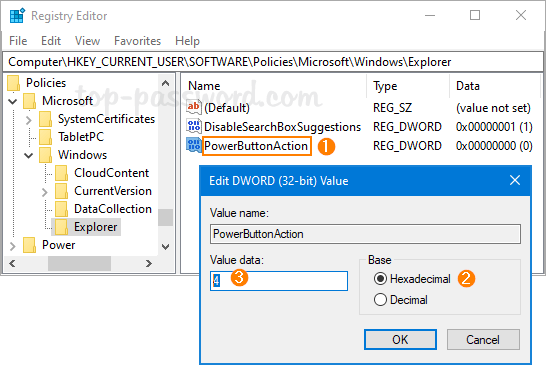Confirm the dialog with OK

pos(400,340)
